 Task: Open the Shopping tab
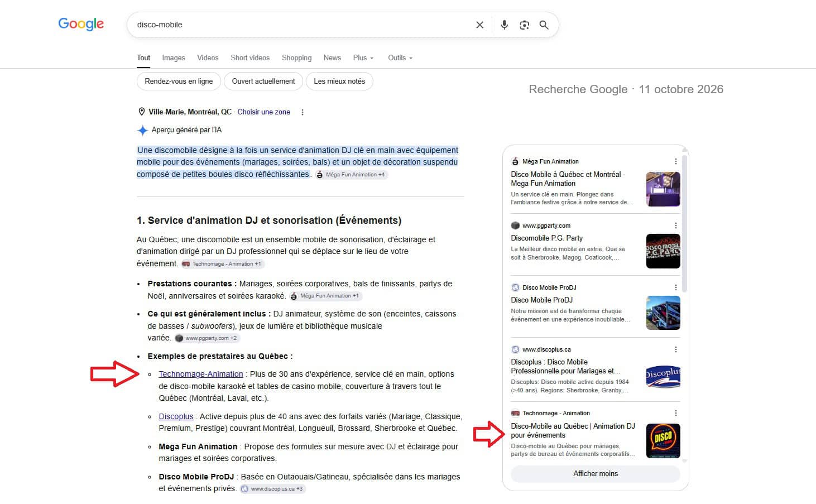296,58
